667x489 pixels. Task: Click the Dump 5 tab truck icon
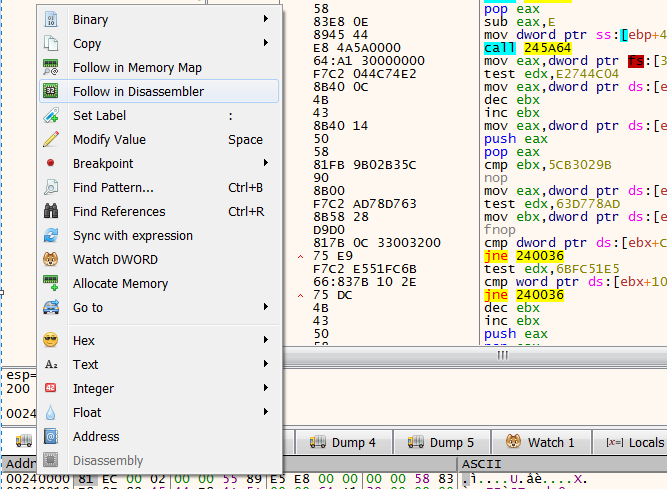pos(416,442)
